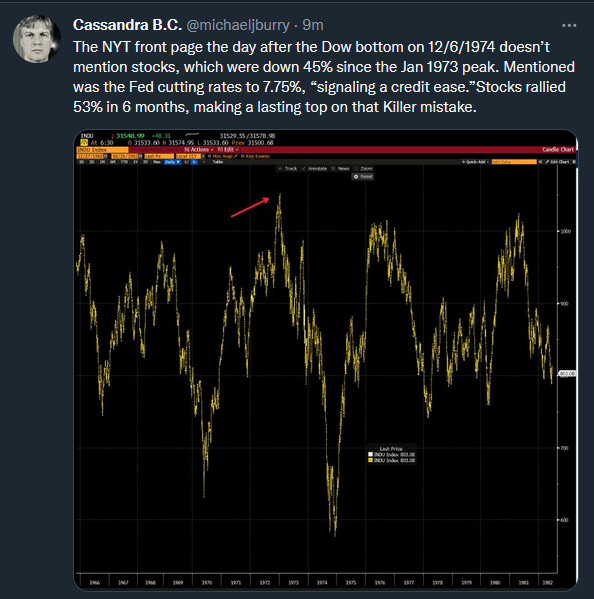This screenshot has height=599, width=594.
Task: Open the @michaeljburry handle link
Action: tap(238, 25)
